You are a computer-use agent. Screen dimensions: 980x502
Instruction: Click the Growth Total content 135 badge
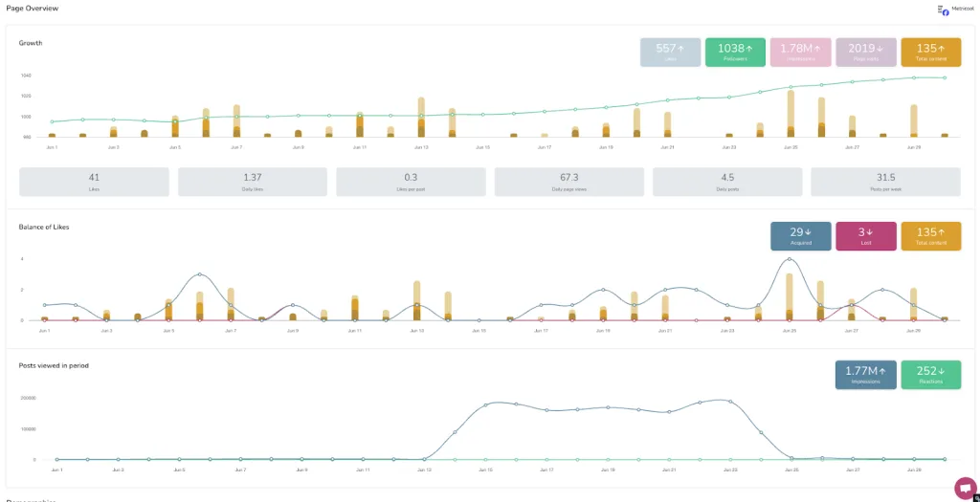tap(930, 52)
